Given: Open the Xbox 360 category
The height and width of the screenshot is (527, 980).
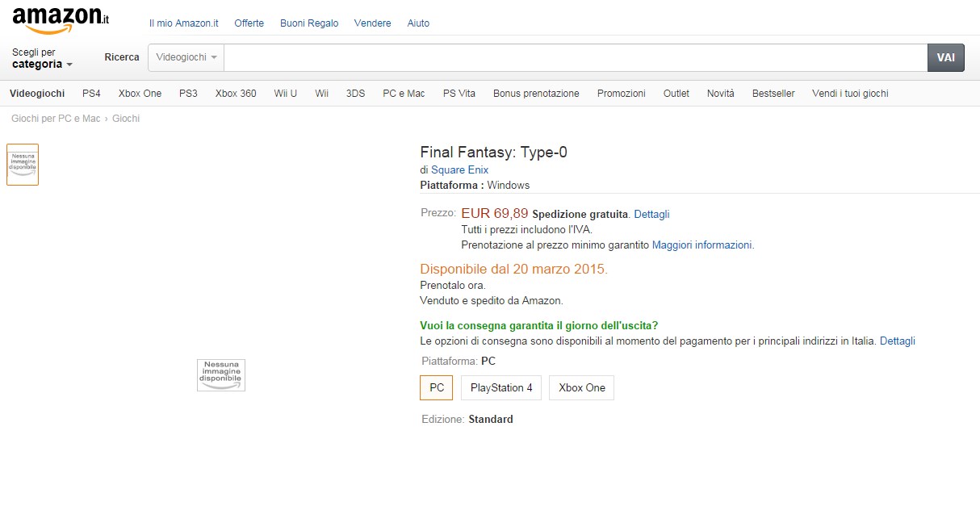Looking at the screenshot, I should 236,94.
